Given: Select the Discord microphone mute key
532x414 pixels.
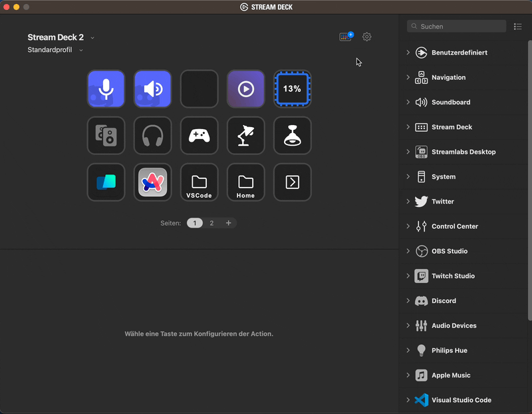Looking at the screenshot, I should (106, 89).
